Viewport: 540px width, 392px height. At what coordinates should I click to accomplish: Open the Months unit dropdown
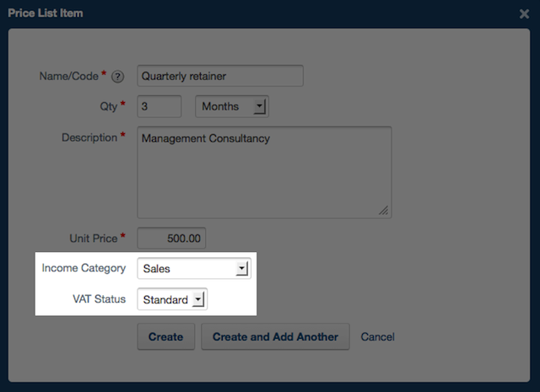(232, 106)
